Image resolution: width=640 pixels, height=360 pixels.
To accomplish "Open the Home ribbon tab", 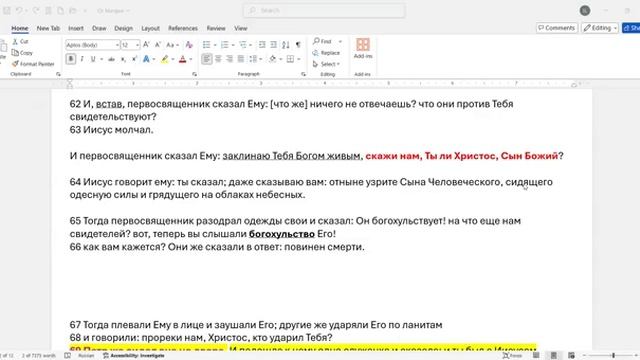I will pyautogui.click(x=20, y=28).
